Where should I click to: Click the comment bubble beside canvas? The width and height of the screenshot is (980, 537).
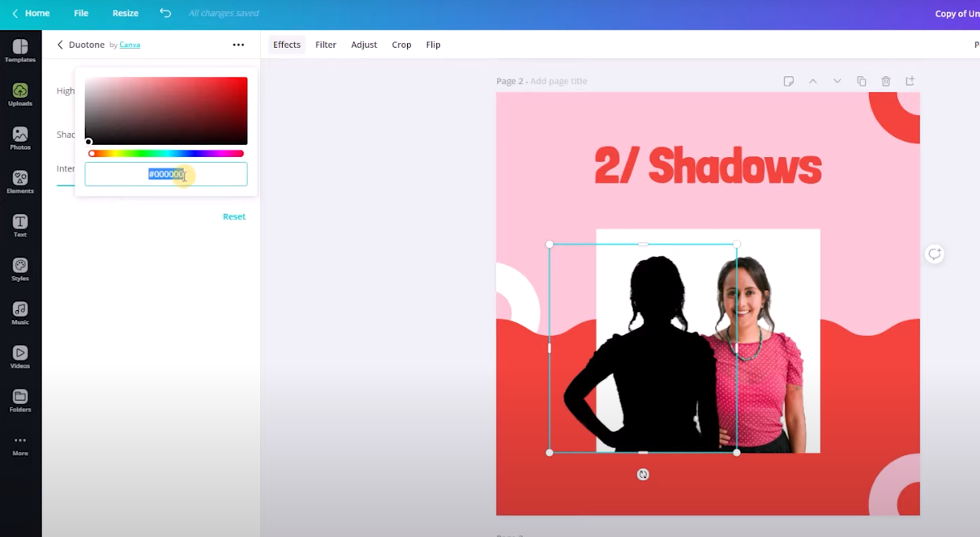pos(935,254)
